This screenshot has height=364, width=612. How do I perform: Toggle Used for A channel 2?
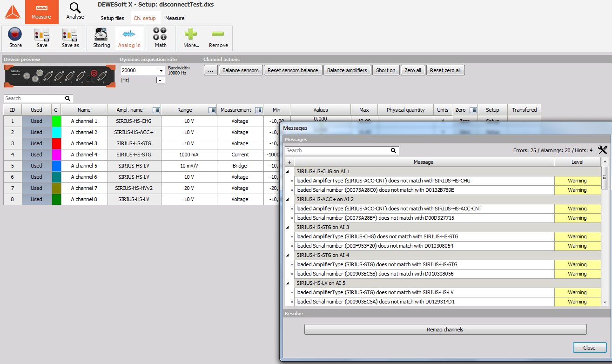click(x=36, y=132)
